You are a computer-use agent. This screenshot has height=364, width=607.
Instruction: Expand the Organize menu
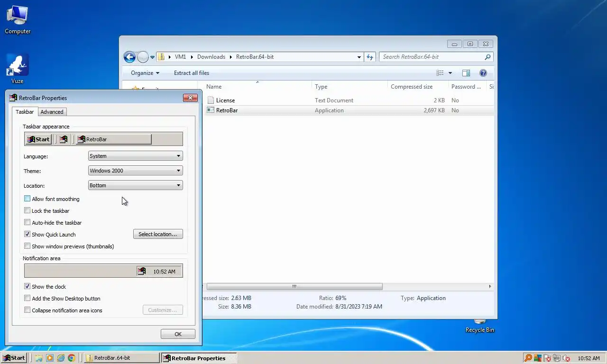pyautogui.click(x=145, y=73)
